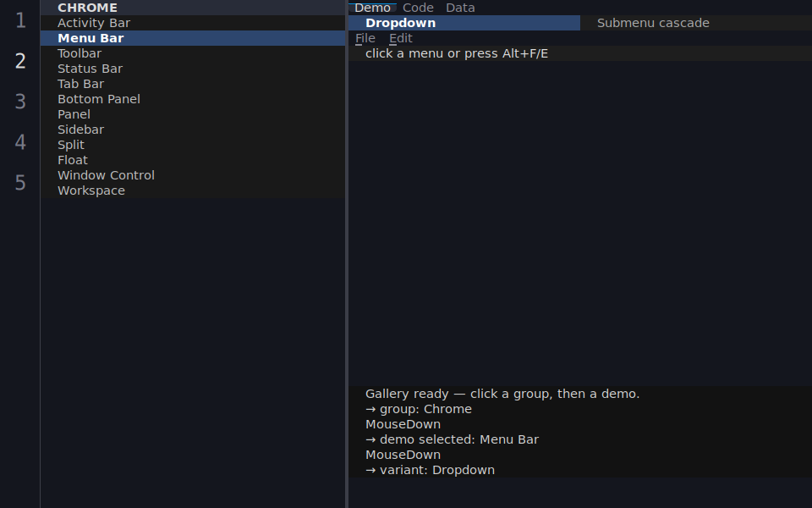Open the Workspace demo
812x508 pixels.
(193, 190)
